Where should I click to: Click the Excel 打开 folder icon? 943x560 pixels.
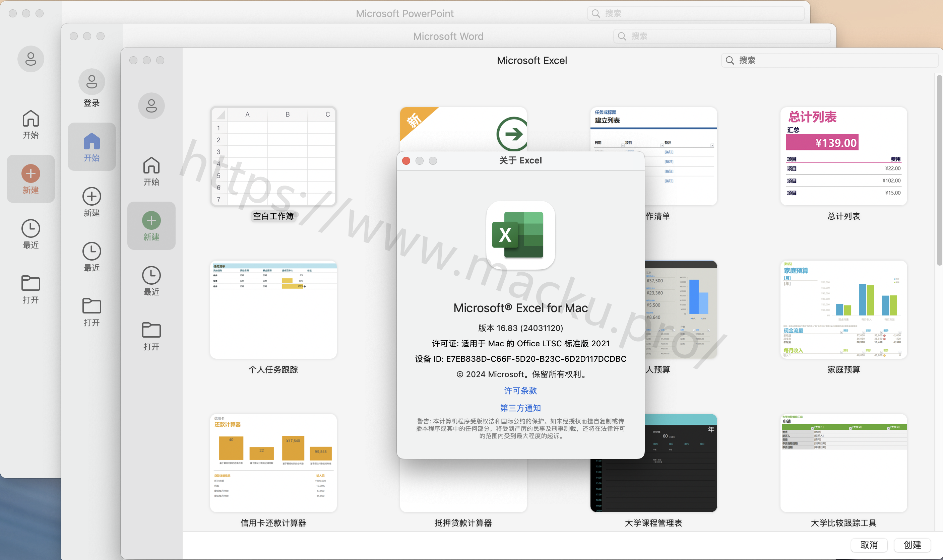(x=151, y=330)
